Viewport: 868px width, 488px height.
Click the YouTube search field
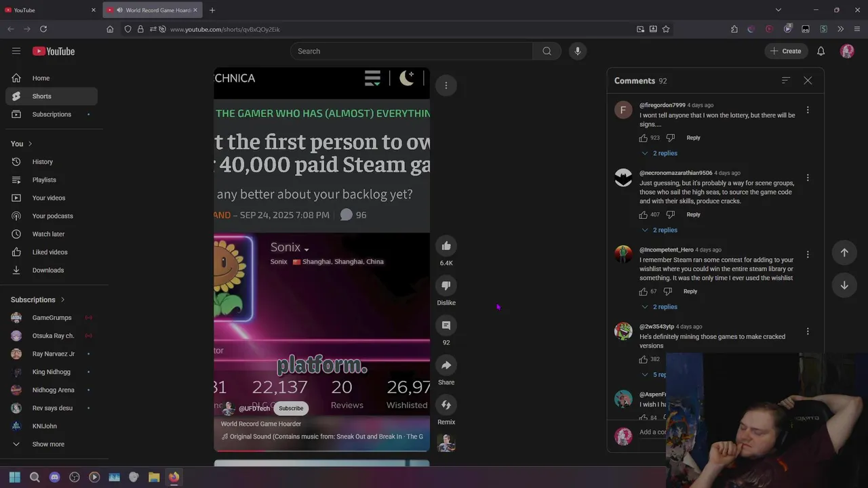[412, 51]
